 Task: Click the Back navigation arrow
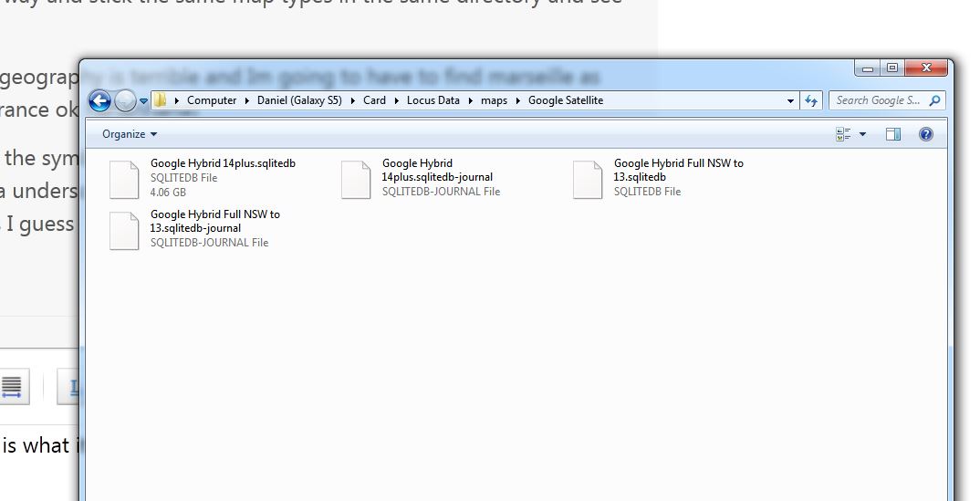tap(99, 101)
